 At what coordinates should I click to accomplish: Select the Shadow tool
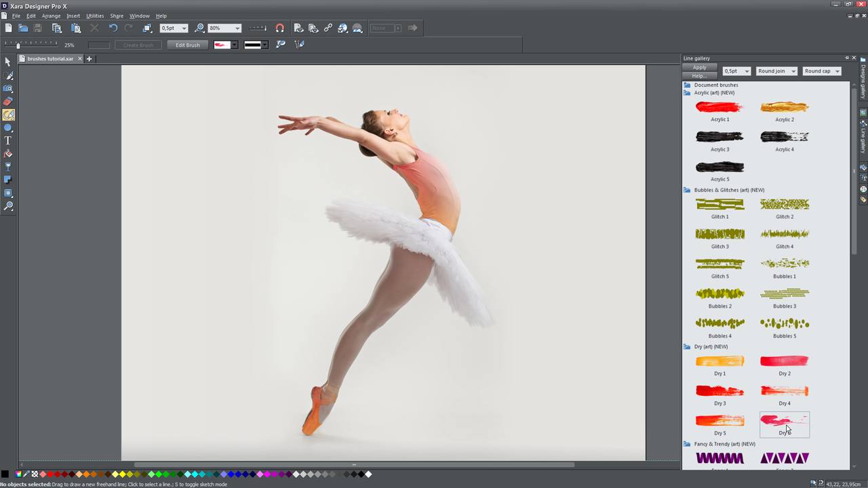point(8,180)
